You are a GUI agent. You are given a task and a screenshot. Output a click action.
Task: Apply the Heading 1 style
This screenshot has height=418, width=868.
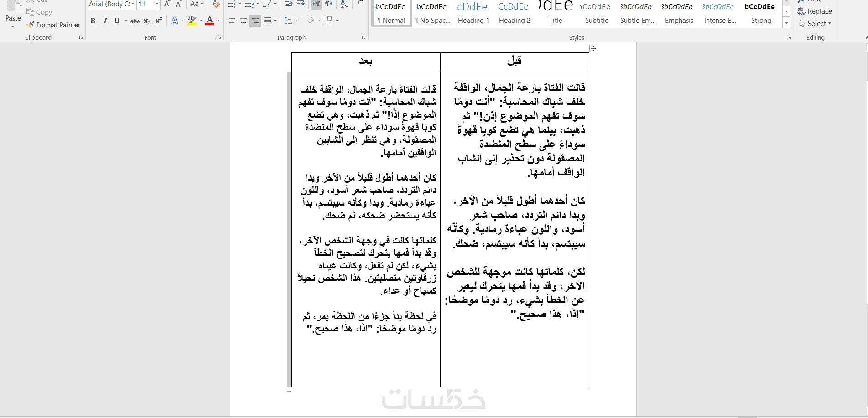(x=473, y=13)
